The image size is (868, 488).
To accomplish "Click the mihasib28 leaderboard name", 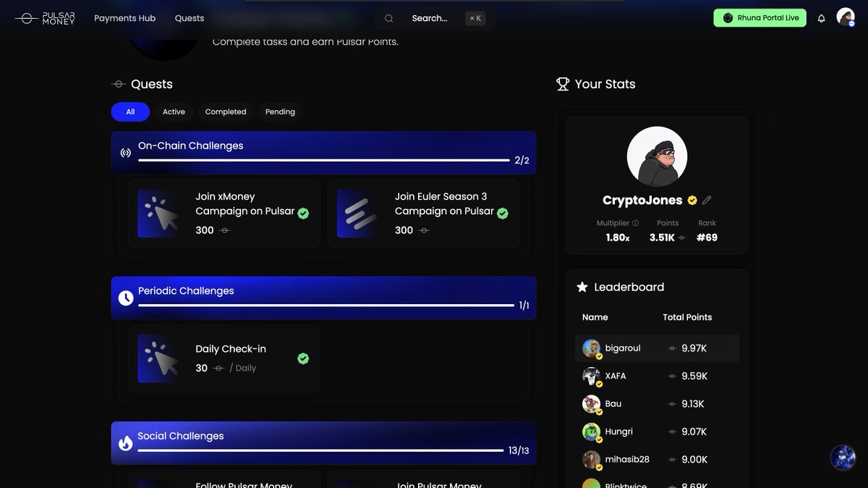I will [x=627, y=460].
